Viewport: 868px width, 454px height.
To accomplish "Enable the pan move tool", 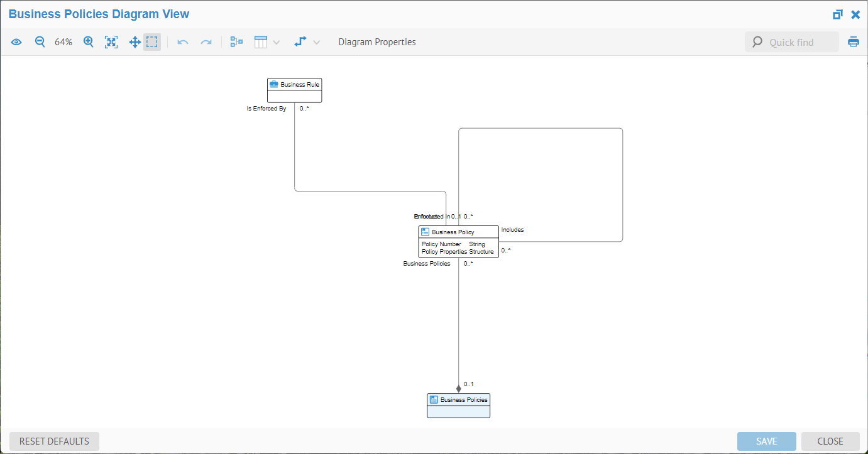I will click(x=135, y=42).
